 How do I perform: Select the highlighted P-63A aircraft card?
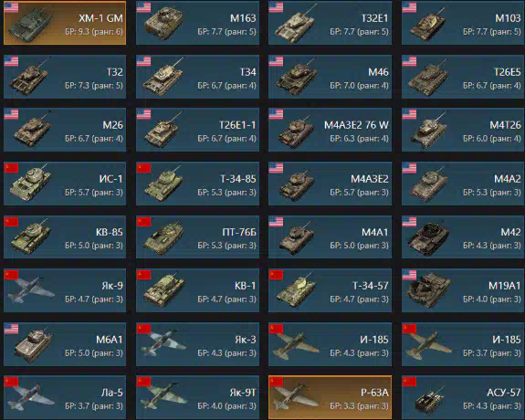330,397
